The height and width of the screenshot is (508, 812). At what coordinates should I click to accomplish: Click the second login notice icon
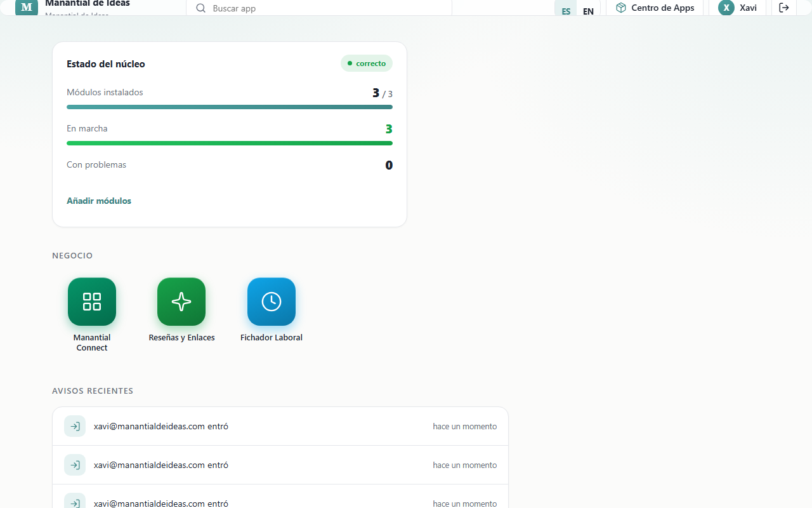pyautogui.click(x=75, y=465)
